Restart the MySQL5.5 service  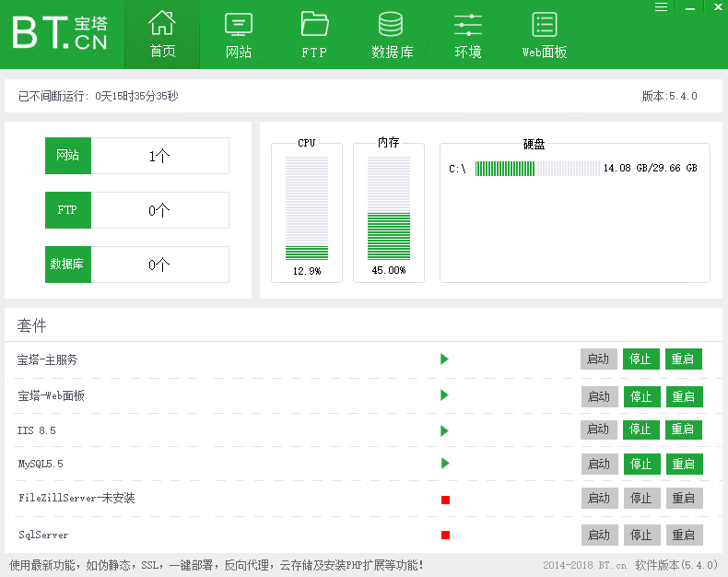point(685,465)
